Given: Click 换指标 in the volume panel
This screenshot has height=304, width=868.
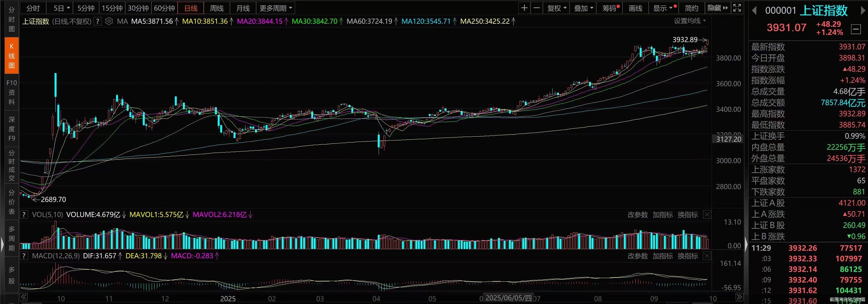Looking at the screenshot, I should [687, 214].
